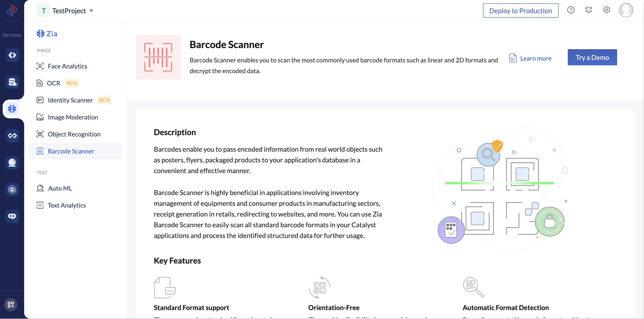The height and width of the screenshot is (319, 644).
Task: Scroll down to Key Features section
Action: coord(177,260)
